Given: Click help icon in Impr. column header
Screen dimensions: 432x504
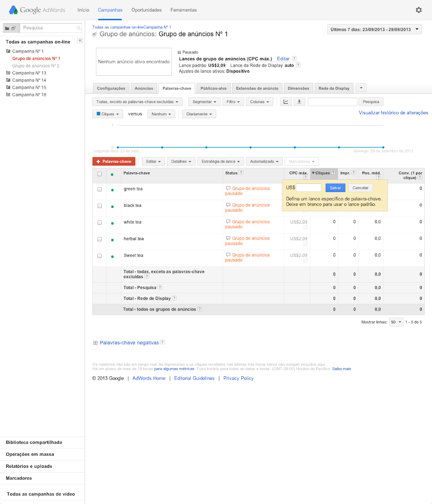Looking at the screenshot, I should (x=353, y=173).
